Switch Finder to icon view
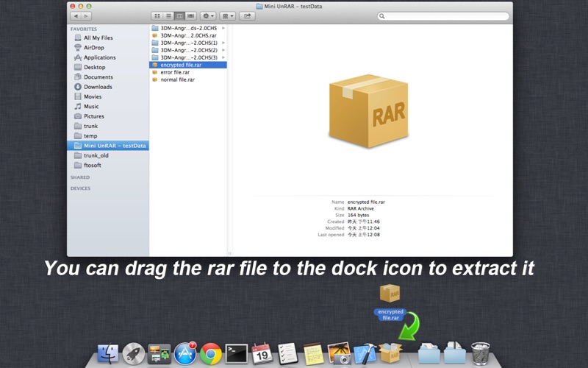Image resolution: width=588 pixels, height=368 pixels. (x=157, y=16)
